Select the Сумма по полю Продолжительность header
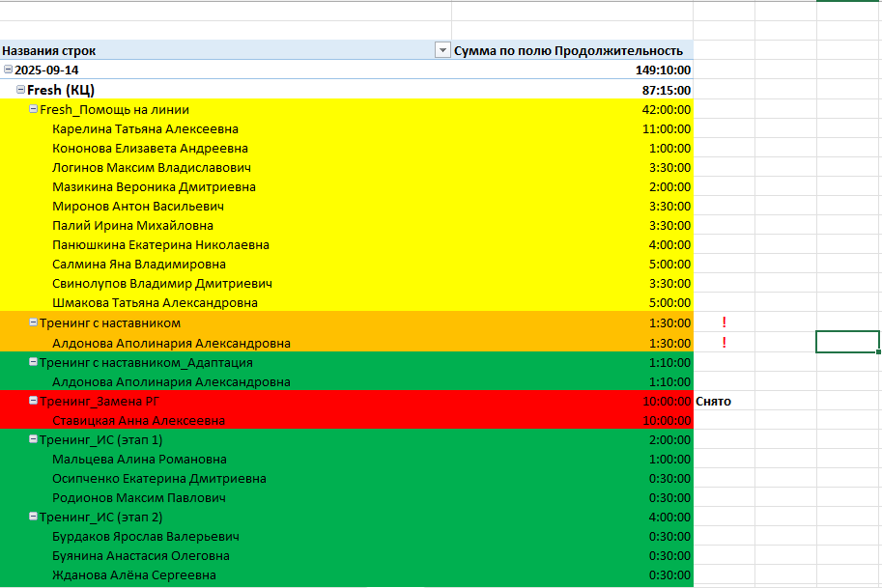882x588 pixels. click(x=572, y=50)
